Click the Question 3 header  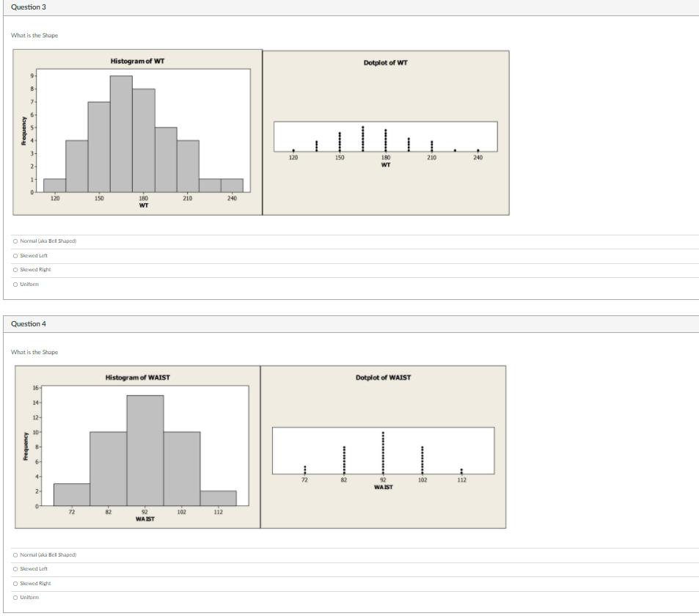28,7
